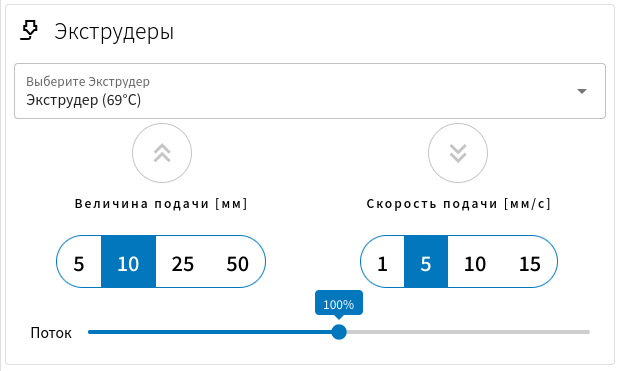Select feed amount 10 mm
This screenshot has width=624, height=371.
tap(128, 262)
